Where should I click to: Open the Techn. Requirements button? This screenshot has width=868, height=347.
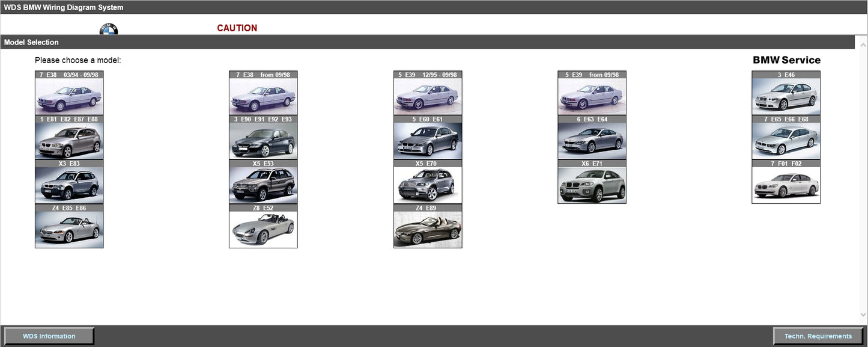click(818, 336)
